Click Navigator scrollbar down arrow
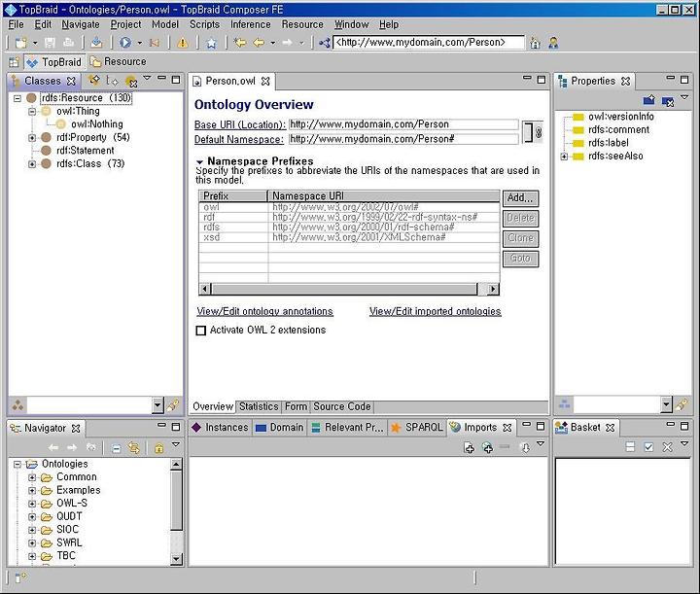 (x=176, y=558)
